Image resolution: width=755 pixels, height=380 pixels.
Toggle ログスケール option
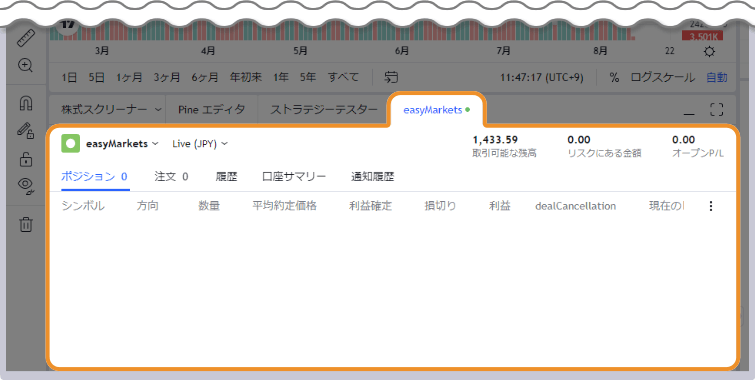click(x=663, y=78)
